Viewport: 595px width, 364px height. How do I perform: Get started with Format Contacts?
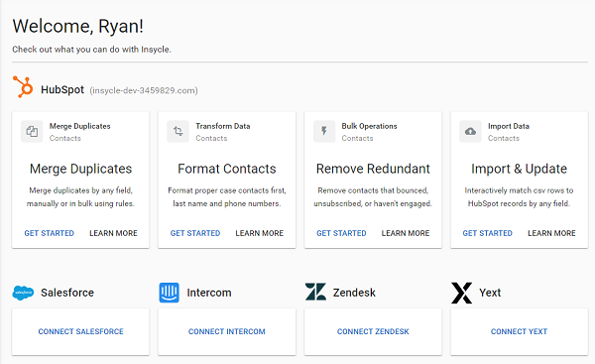coord(195,233)
